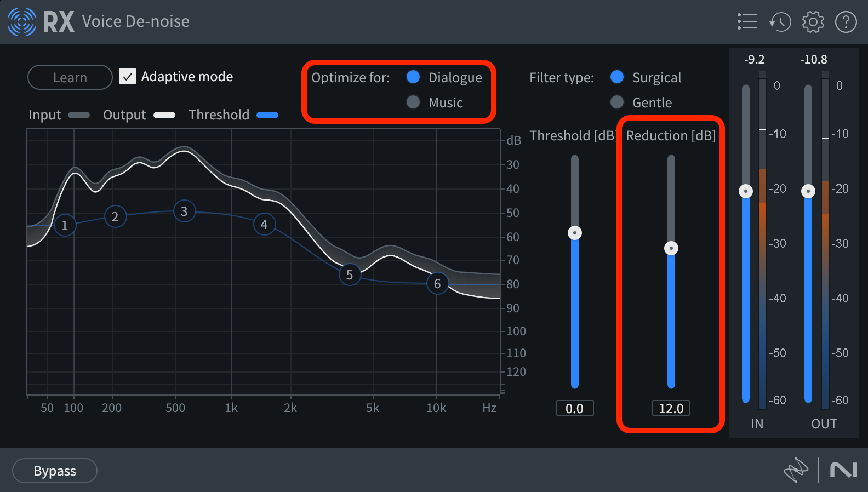Click the Reduction slider handle

671,248
